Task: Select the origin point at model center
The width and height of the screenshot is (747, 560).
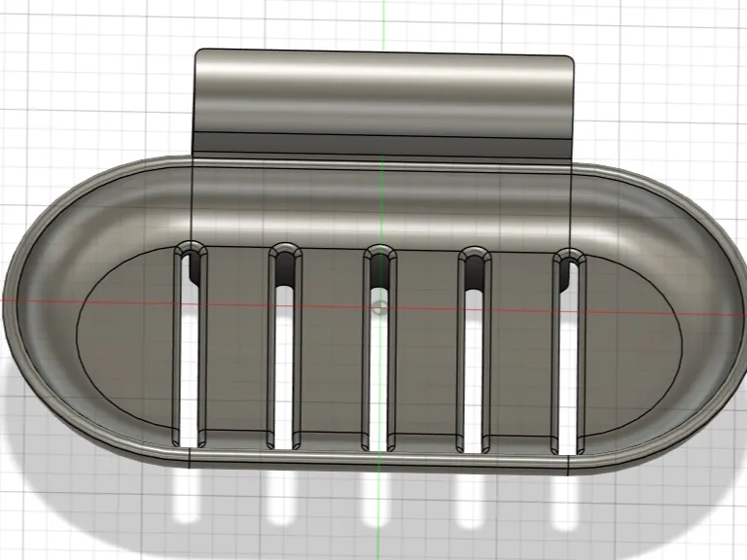Action: 378,307
